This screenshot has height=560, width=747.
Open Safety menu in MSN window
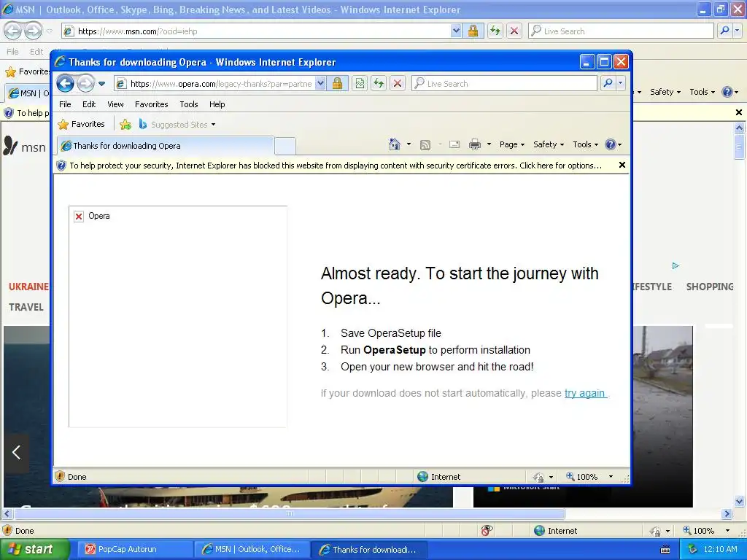tap(665, 92)
